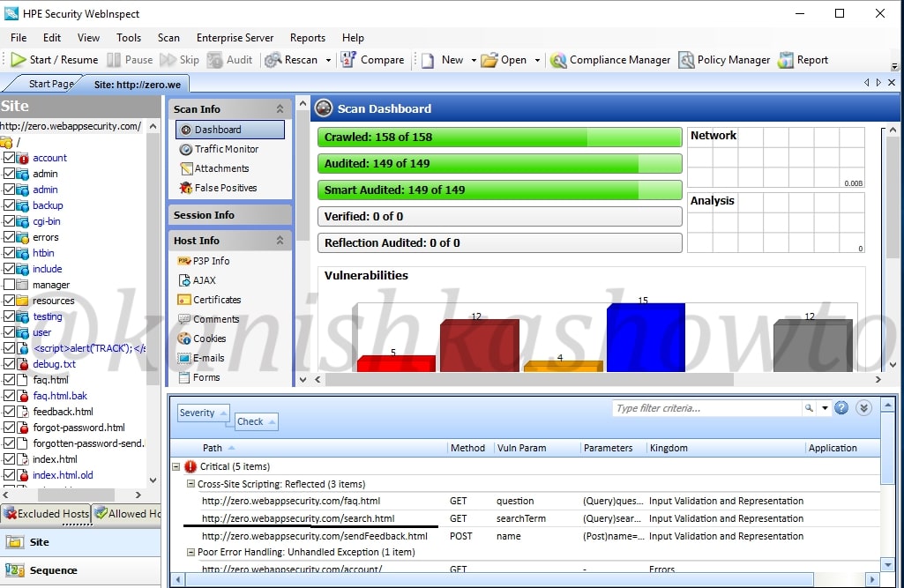This screenshot has width=904, height=588.
Task: Click the filter search magnifier icon
Action: tap(809, 408)
